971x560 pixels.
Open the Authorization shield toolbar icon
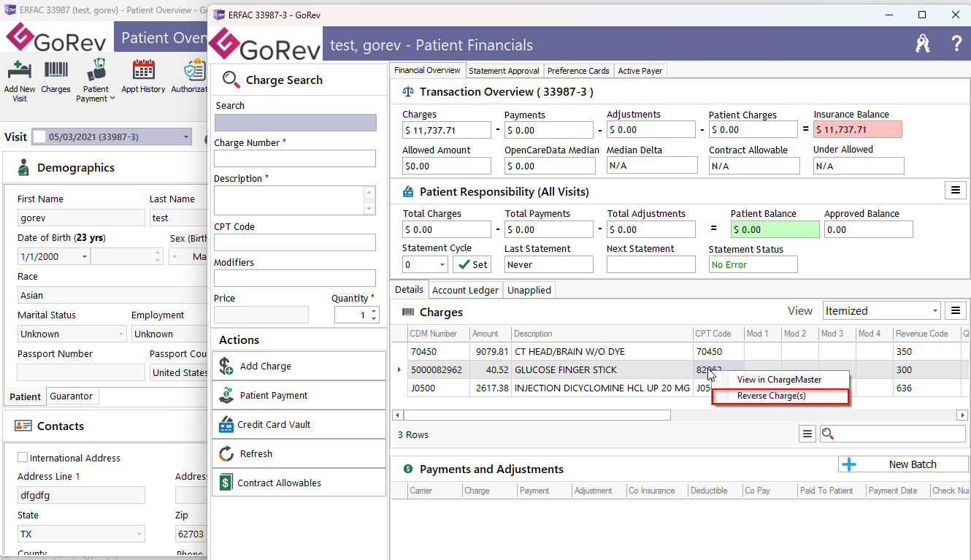click(x=193, y=77)
